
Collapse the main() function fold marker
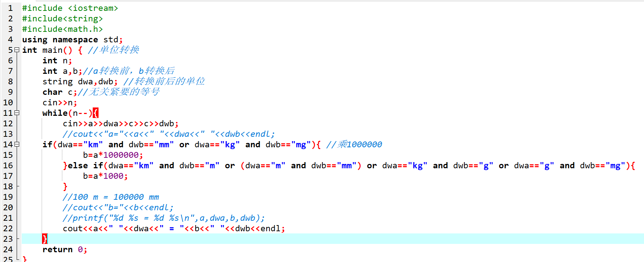17,50
